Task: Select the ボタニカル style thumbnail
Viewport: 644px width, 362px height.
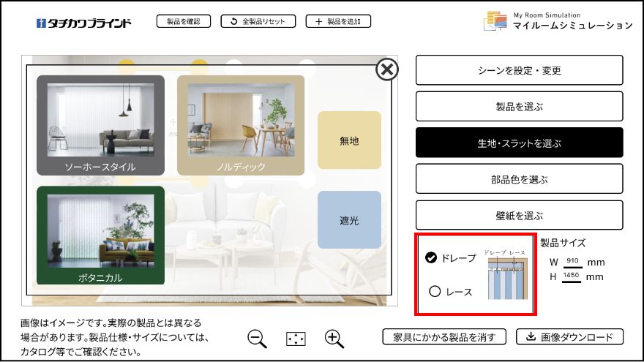Action: tap(100, 235)
